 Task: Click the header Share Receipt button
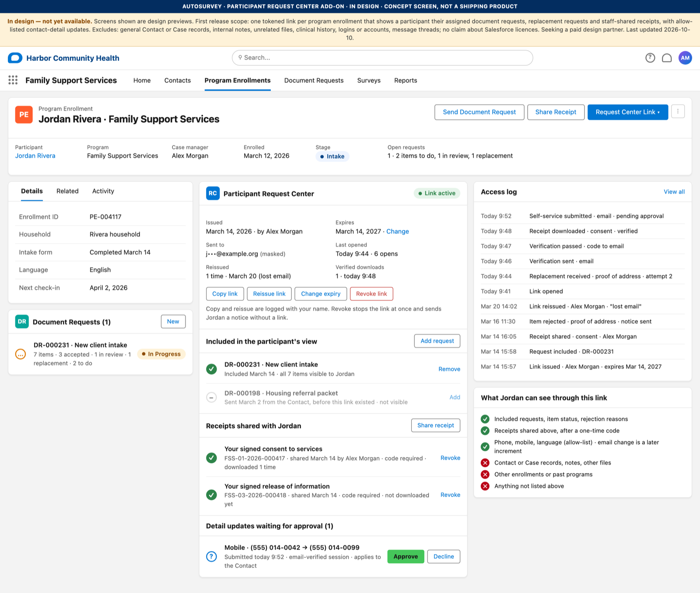(x=556, y=112)
